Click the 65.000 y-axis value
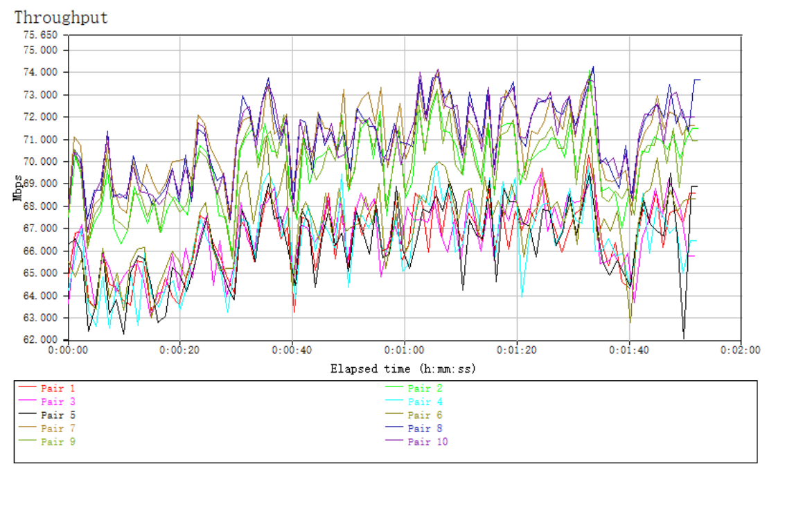The image size is (812, 507). click(40, 274)
